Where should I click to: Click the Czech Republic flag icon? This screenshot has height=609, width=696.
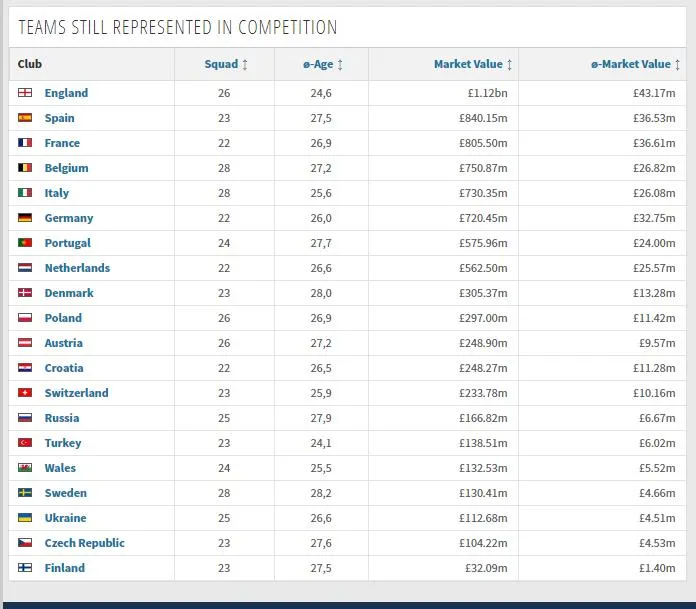click(25, 543)
